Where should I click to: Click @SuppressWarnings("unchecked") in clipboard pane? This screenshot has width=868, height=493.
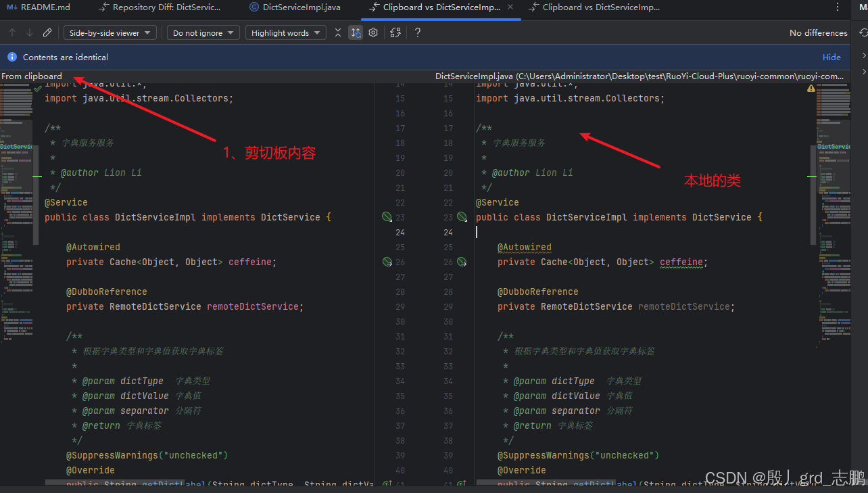[147, 455]
